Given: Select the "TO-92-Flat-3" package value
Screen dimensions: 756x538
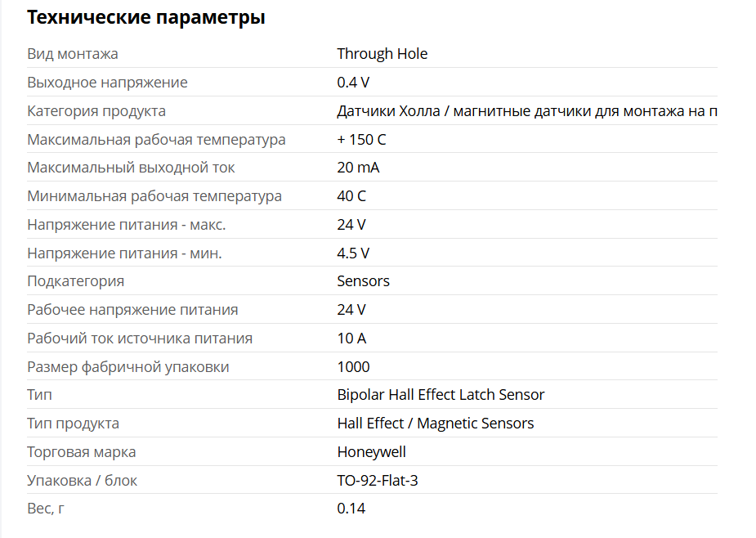Looking at the screenshot, I should pyautogui.click(x=377, y=481).
